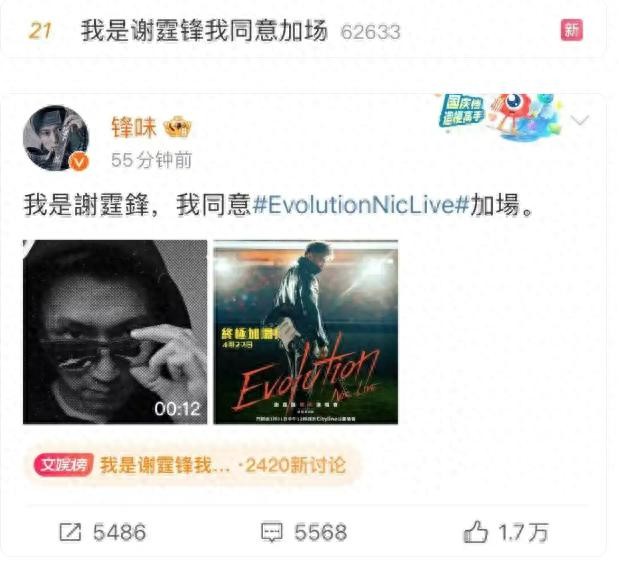Click the 锋味 username
Image resolution: width=619 pixels, height=564 pixels.
pos(134,127)
